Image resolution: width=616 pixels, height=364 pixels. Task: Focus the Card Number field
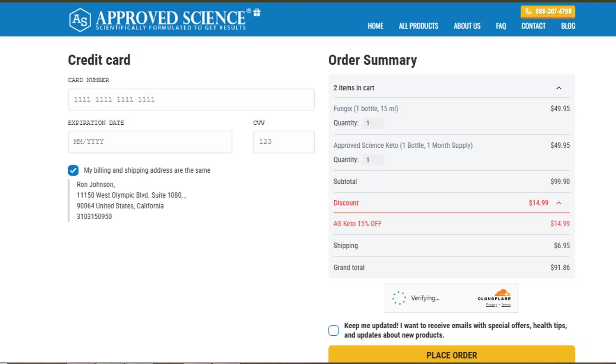(191, 99)
